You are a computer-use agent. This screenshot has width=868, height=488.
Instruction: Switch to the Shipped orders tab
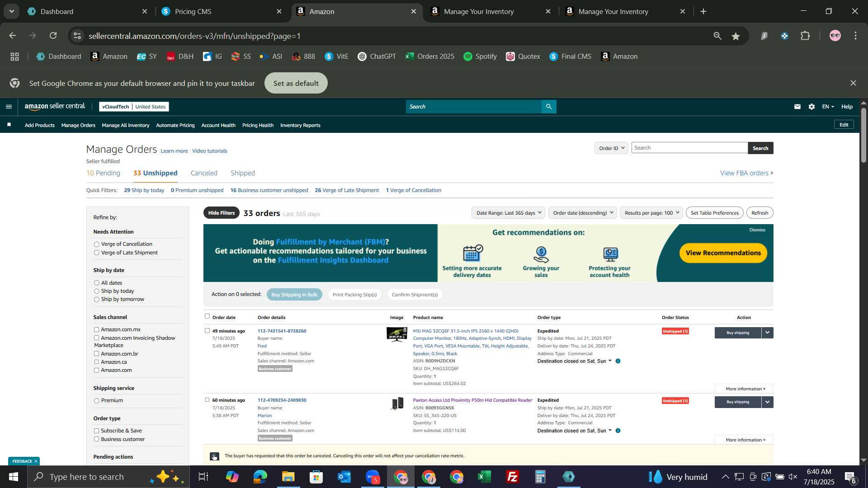point(243,173)
